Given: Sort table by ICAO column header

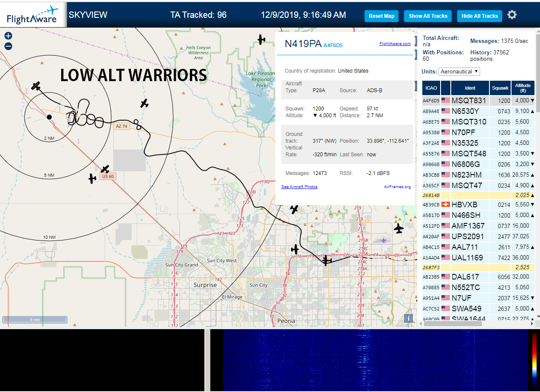Looking at the screenshot, I should click(x=431, y=88).
